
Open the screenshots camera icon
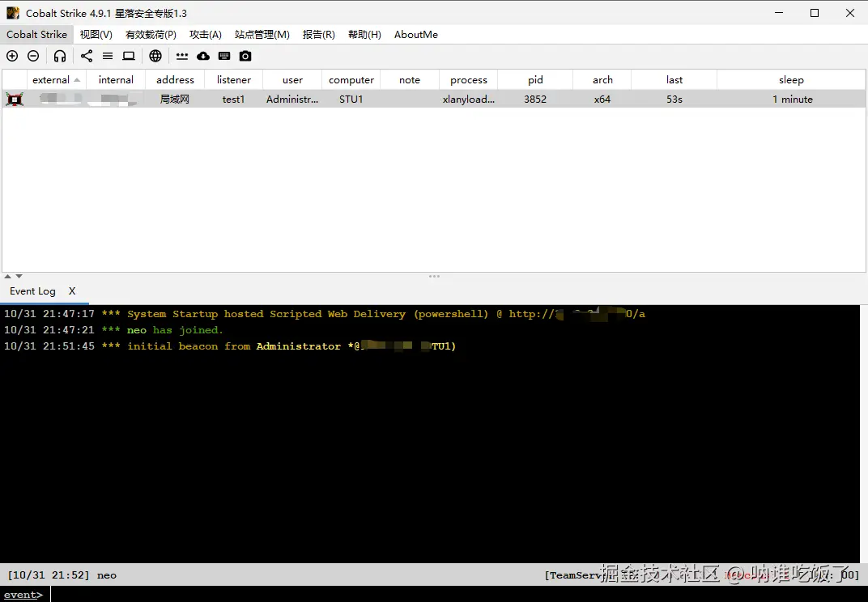pyautogui.click(x=245, y=56)
